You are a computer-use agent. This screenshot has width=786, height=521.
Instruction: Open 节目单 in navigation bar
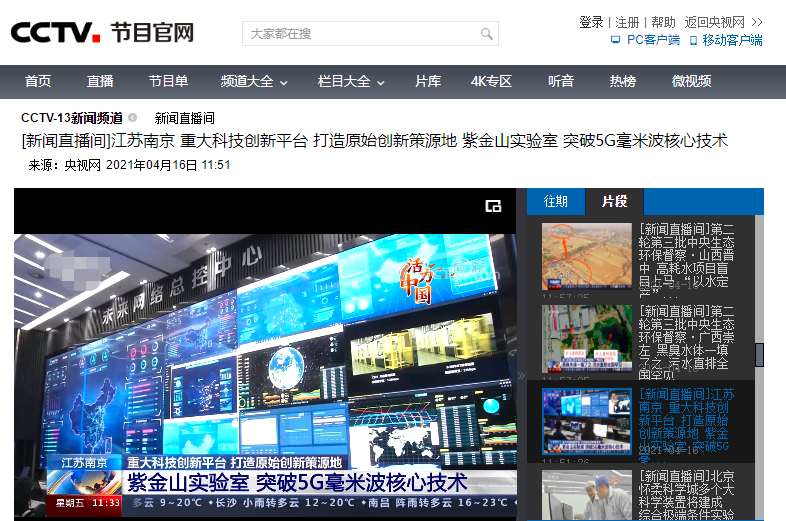[x=168, y=81]
